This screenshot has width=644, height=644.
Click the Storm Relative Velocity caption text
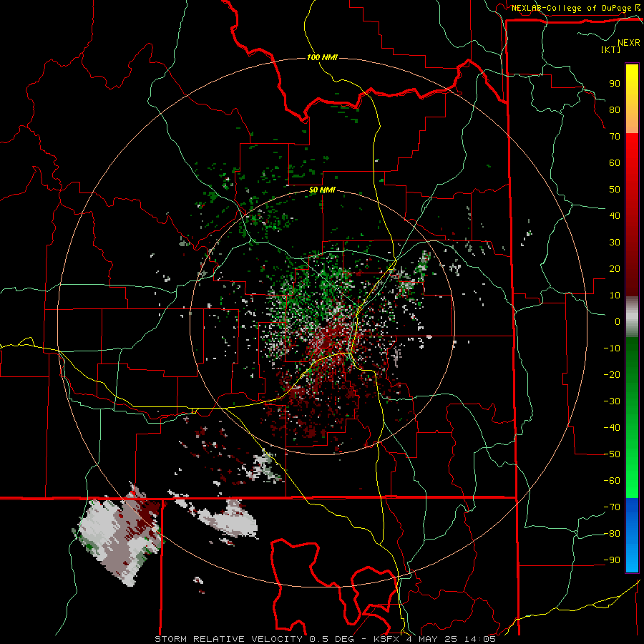point(326,639)
